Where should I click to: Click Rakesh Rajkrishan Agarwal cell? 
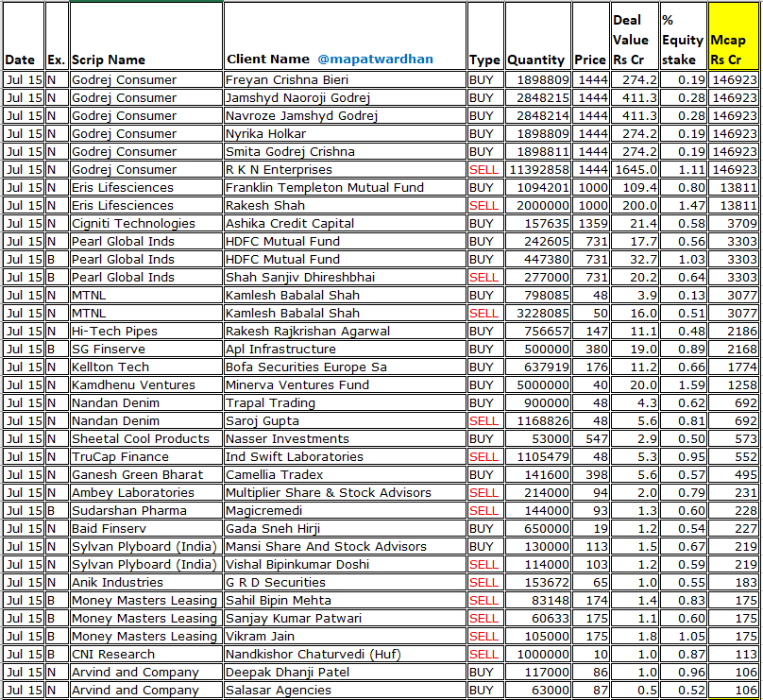point(345,332)
